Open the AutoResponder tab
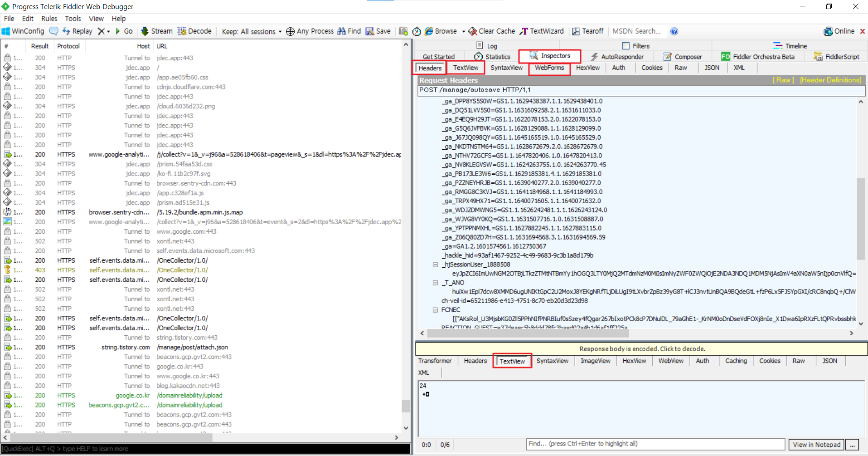The width and height of the screenshot is (868, 456). [x=617, y=57]
